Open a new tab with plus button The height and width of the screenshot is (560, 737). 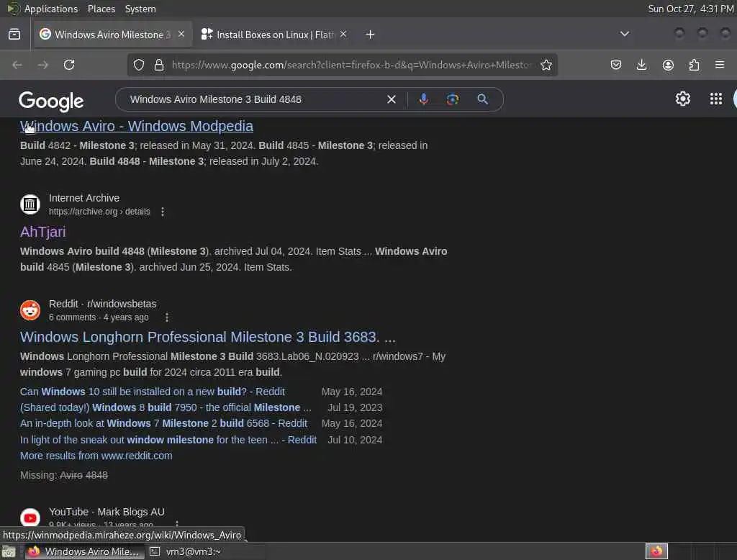(371, 35)
